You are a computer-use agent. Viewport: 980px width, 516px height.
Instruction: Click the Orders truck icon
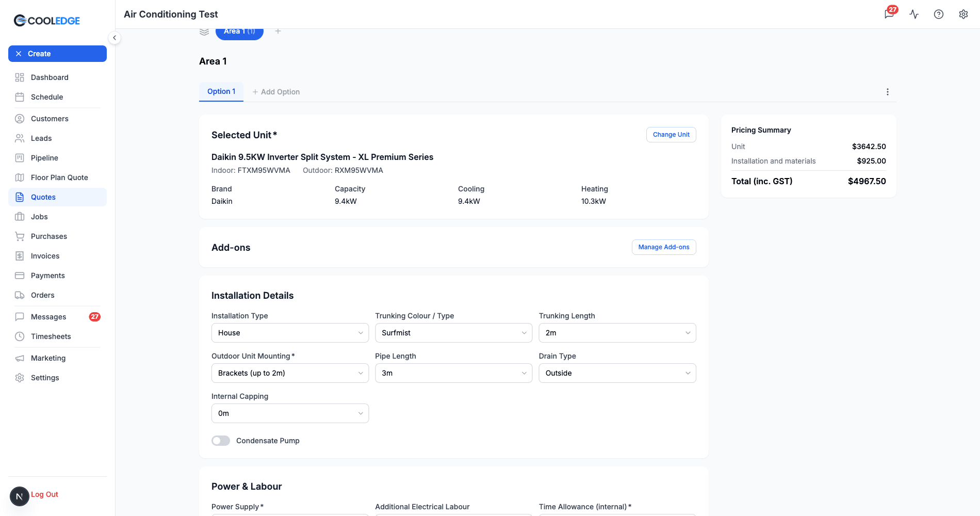click(x=20, y=295)
